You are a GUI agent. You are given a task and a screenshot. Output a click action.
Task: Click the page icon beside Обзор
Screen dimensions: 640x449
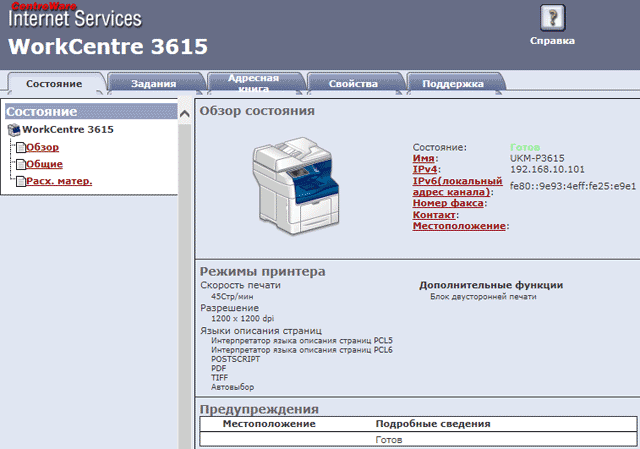20,147
